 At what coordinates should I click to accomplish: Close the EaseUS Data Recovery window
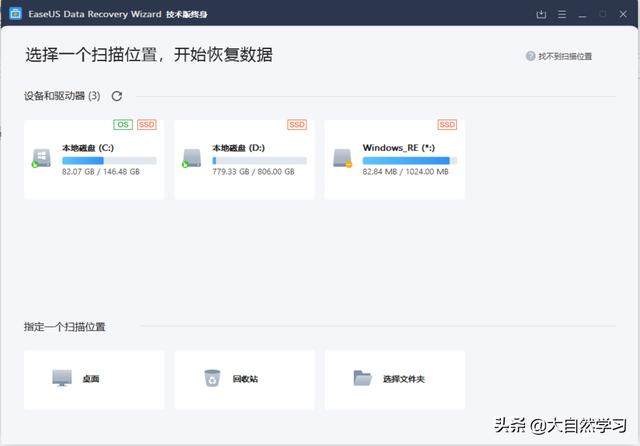pos(623,14)
